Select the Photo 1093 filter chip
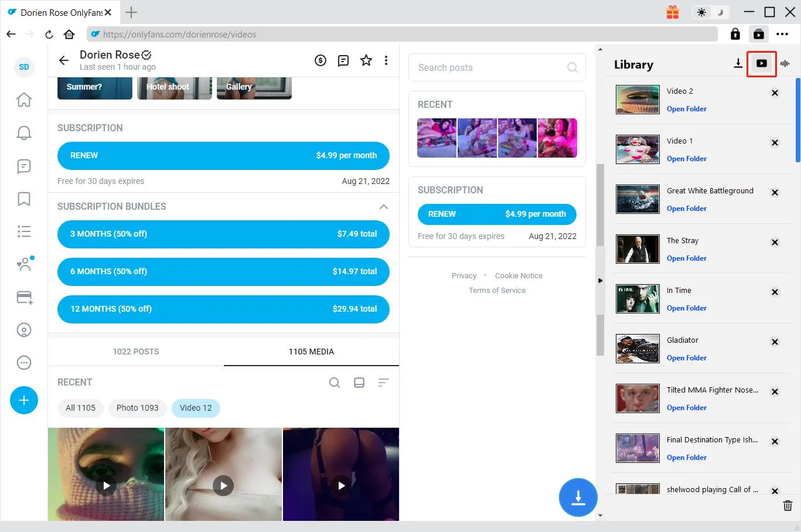The width and height of the screenshot is (801, 532). point(137,408)
